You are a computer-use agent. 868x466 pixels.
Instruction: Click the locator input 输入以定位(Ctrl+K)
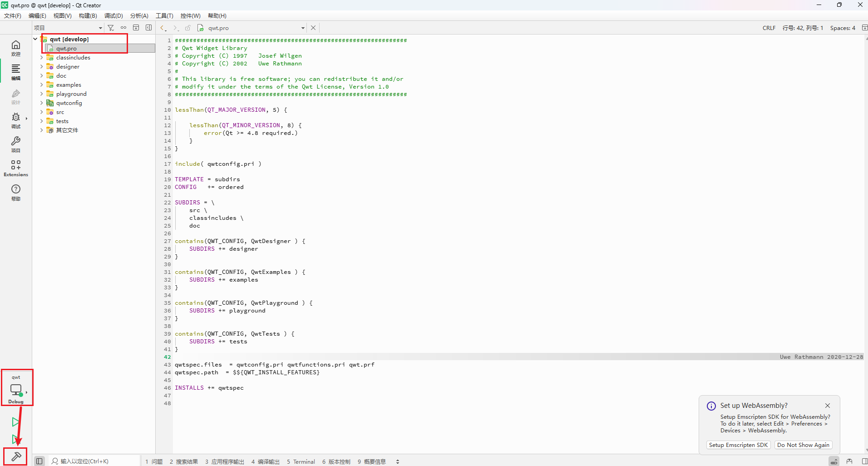click(93, 461)
